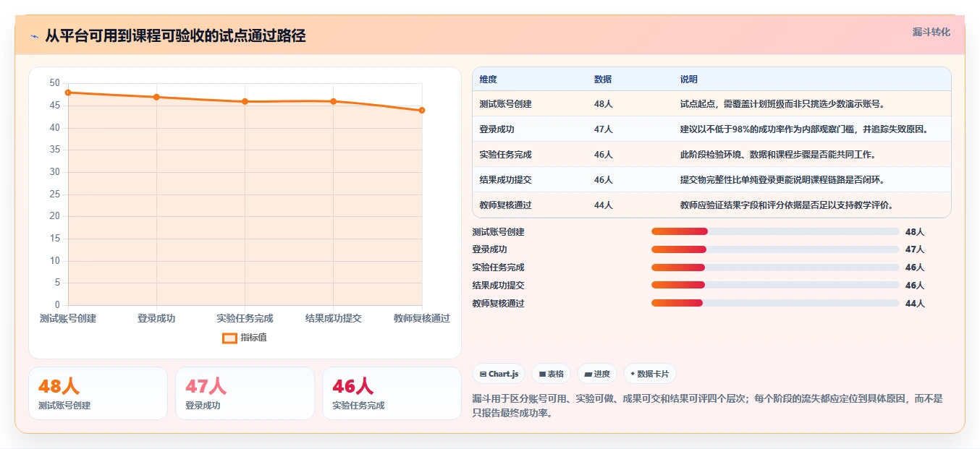Click the chart x-axis label 结果成功提交
Viewport: 980px width, 449px height.
point(334,318)
